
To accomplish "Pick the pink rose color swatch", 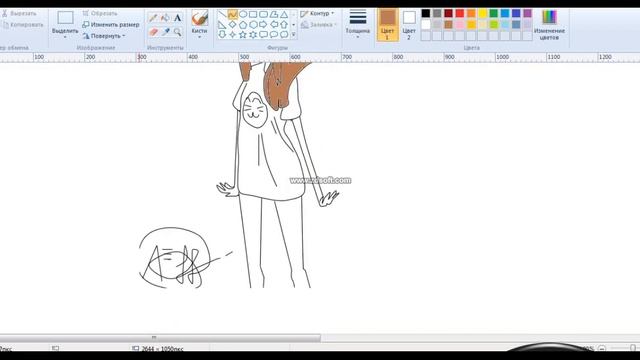I will [x=460, y=24].
